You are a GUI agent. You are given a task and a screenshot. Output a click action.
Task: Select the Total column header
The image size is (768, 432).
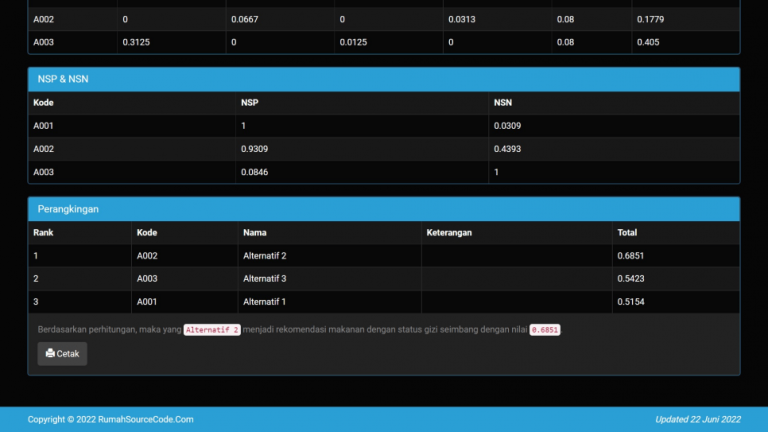point(627,233)
